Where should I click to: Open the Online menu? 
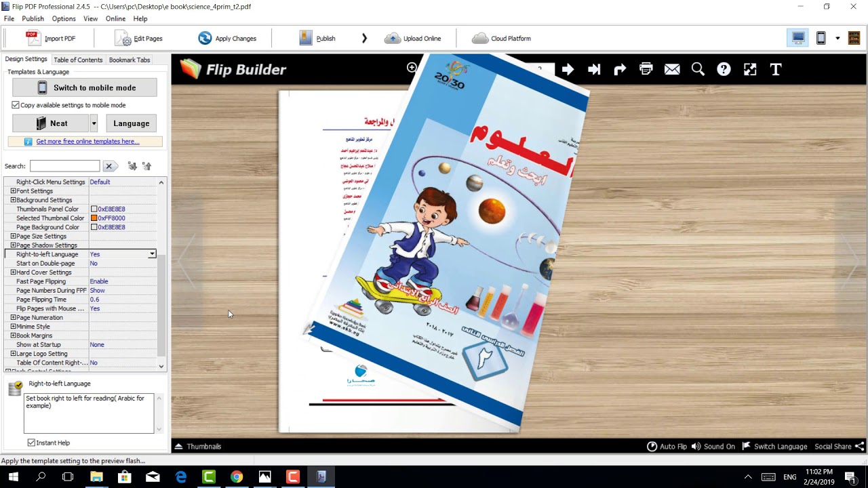point(115,18)
